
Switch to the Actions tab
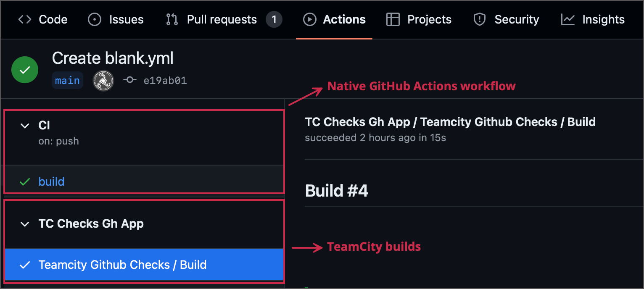[335, 19]
